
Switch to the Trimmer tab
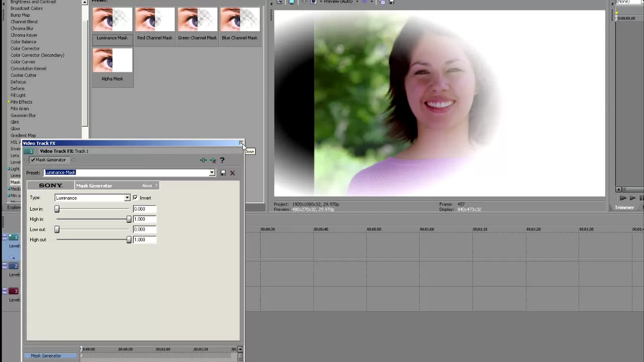(624, 208)
